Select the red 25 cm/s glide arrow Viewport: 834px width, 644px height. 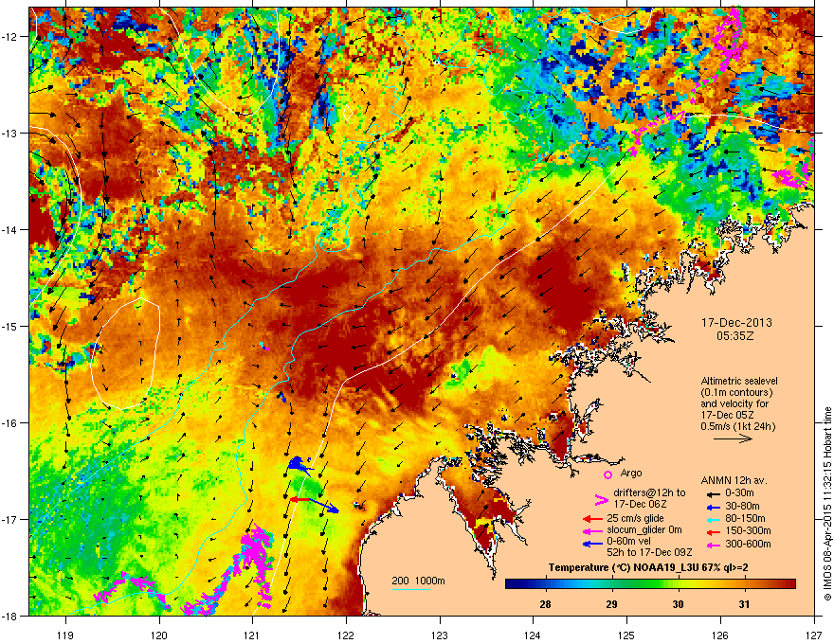[x=592, y=519]
